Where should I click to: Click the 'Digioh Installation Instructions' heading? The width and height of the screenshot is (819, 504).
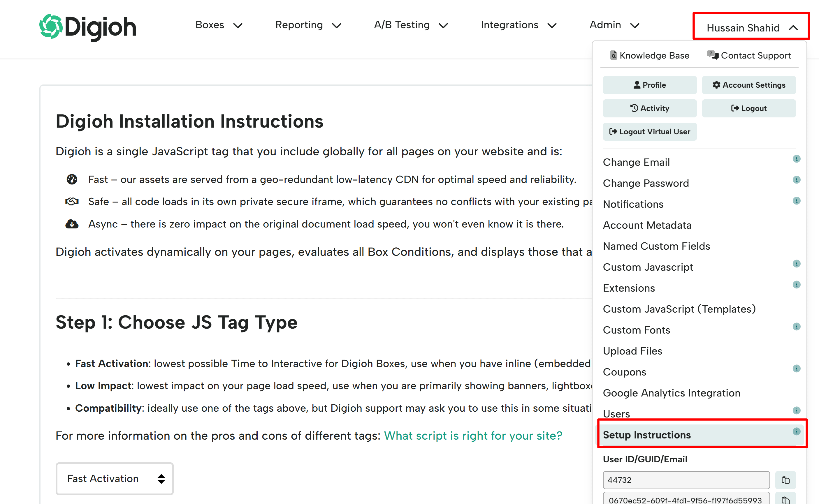pos(189,121)
